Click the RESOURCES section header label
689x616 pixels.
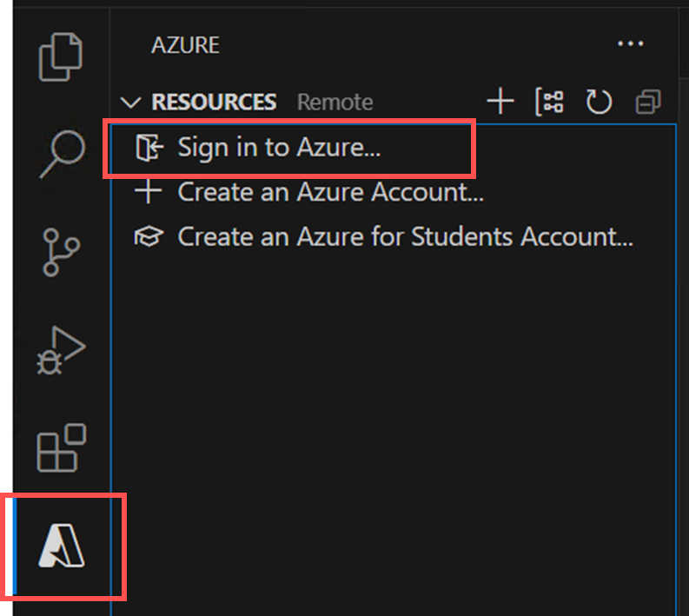(x=214, y=103)
